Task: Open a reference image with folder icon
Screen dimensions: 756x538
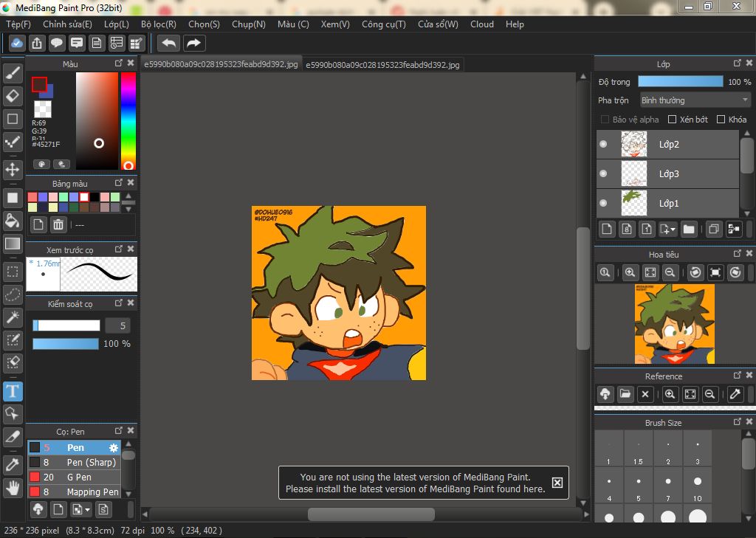Action: 625,394
